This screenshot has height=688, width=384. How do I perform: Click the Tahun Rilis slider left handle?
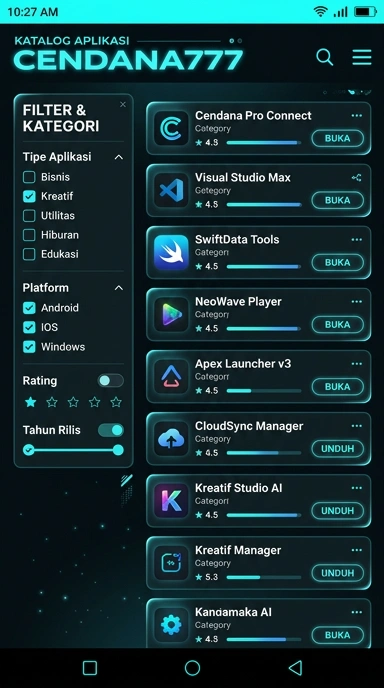click(29, 450)
